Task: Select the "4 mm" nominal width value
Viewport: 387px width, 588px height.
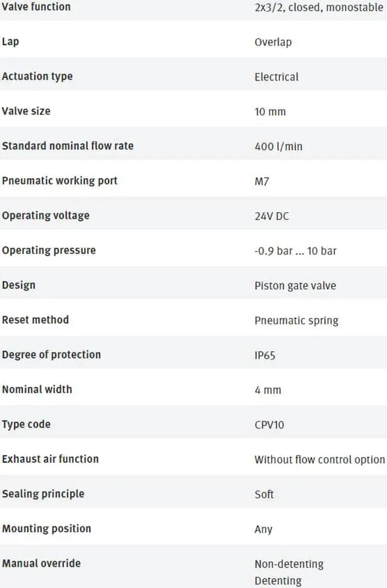Action: [x=268, y=390]
